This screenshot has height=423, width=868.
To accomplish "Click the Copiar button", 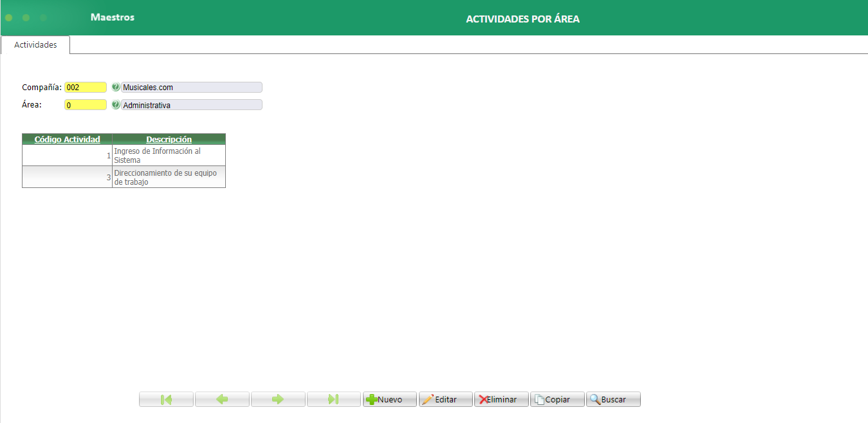I will (557, 399).
